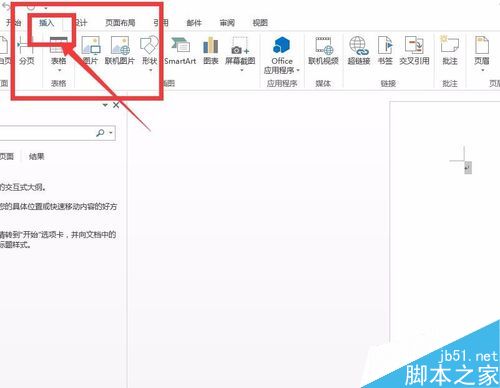
Task: Expand the 屏幕截图 dropdown arrow
Action: (x=242, y=70)
